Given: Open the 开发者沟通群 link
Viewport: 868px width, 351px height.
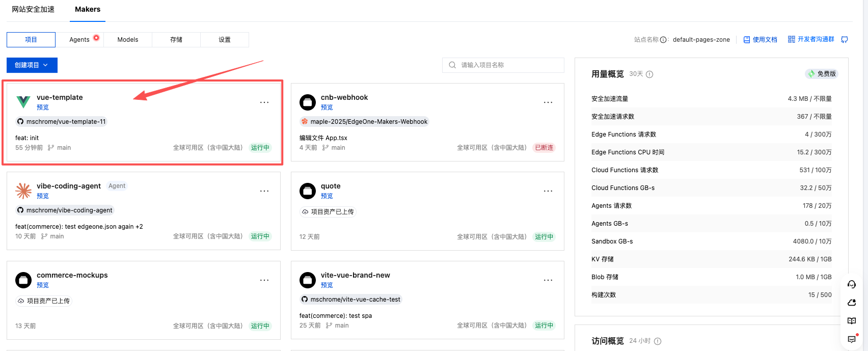Looking at the screenshot, I should pos(811,39).
